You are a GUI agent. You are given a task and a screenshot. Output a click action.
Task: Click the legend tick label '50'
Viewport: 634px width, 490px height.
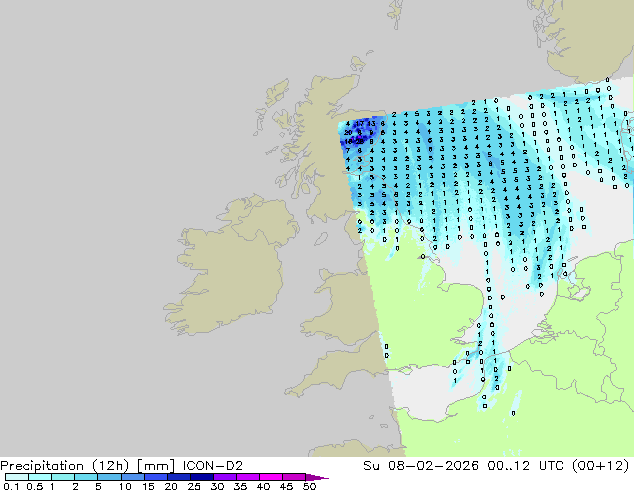(x=309, y=486)
